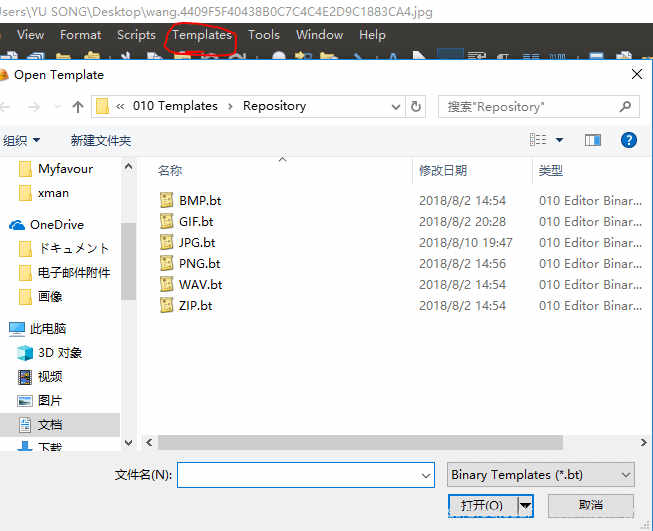
Task: Select the ZIP.bt template file
Action: 195,305
